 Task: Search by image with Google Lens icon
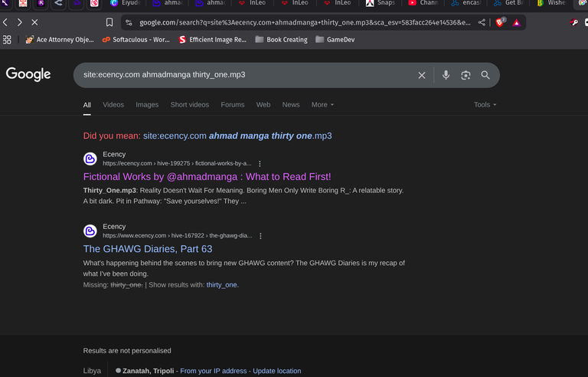pos(465,75)
